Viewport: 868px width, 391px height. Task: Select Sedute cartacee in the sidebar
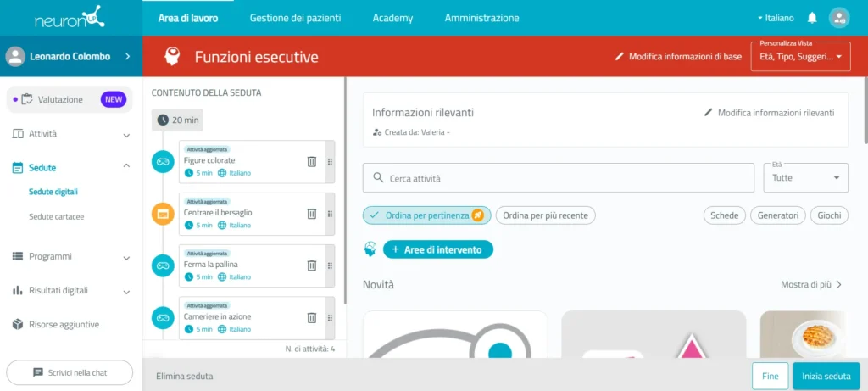click(57, 216)
